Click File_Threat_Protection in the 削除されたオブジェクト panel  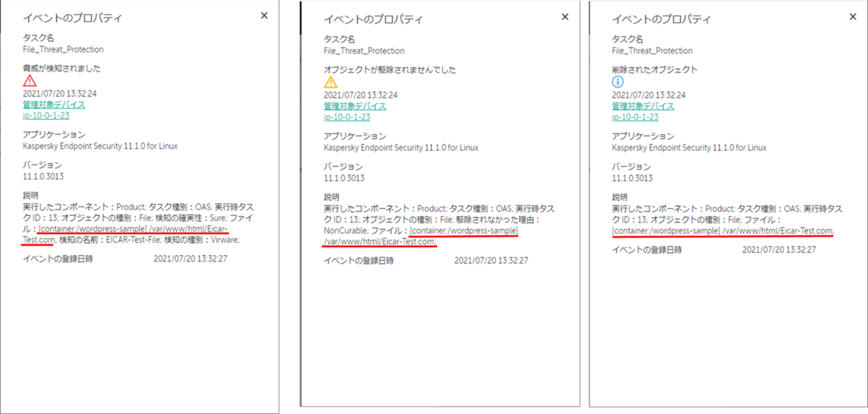(652, 51)
